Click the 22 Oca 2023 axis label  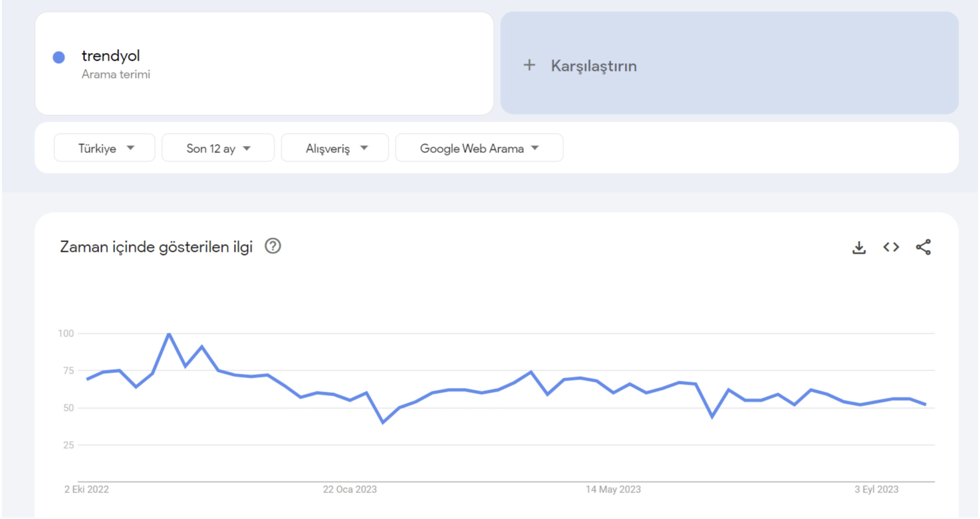pos(350,490)
